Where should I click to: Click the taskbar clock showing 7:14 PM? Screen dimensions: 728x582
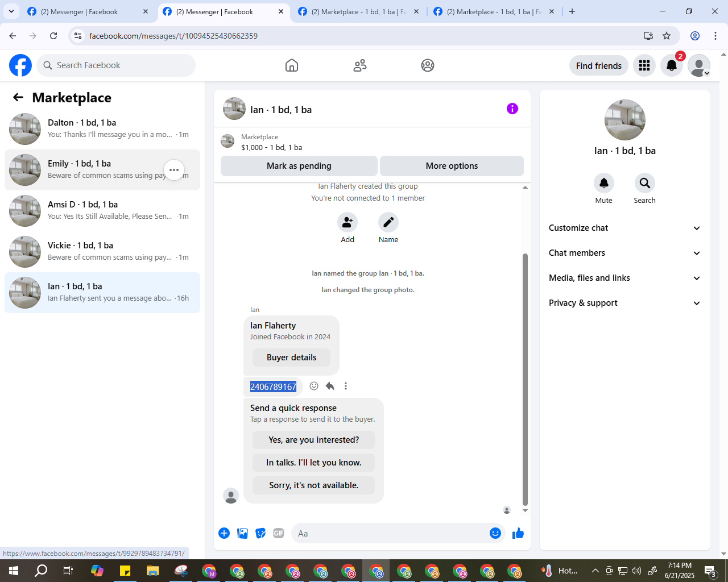click(x=680, y=571)
